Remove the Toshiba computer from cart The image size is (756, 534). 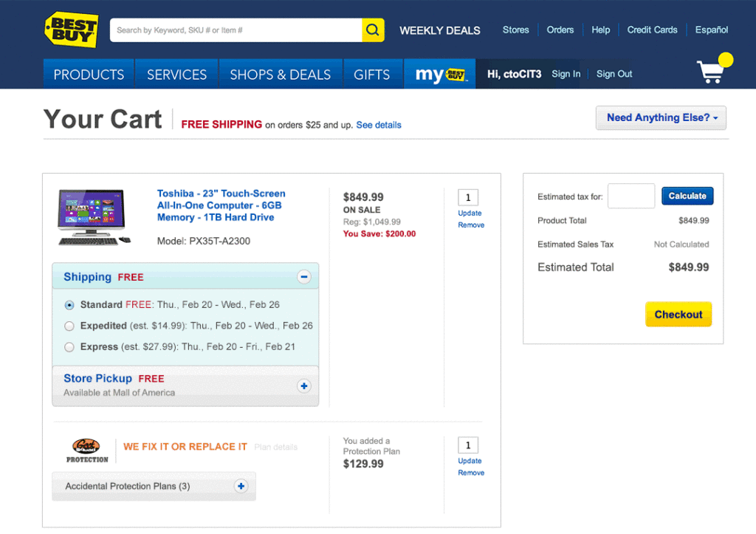(x=471, y=225)
